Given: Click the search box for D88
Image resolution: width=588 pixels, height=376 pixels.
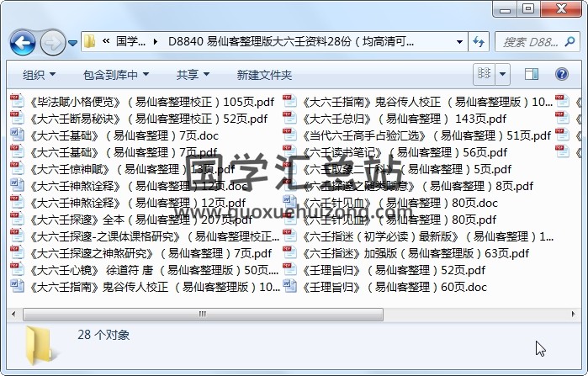Looking at the screenshot, I should click(538, 41).
